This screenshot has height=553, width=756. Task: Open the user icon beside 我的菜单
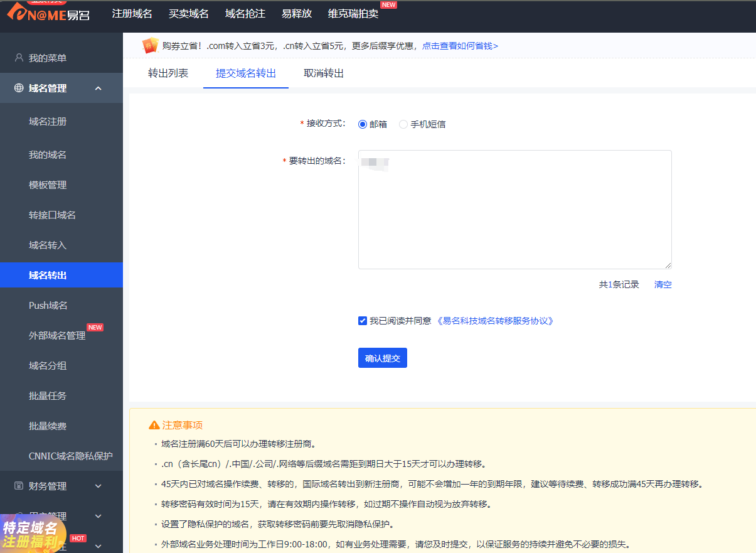point(19,58)
